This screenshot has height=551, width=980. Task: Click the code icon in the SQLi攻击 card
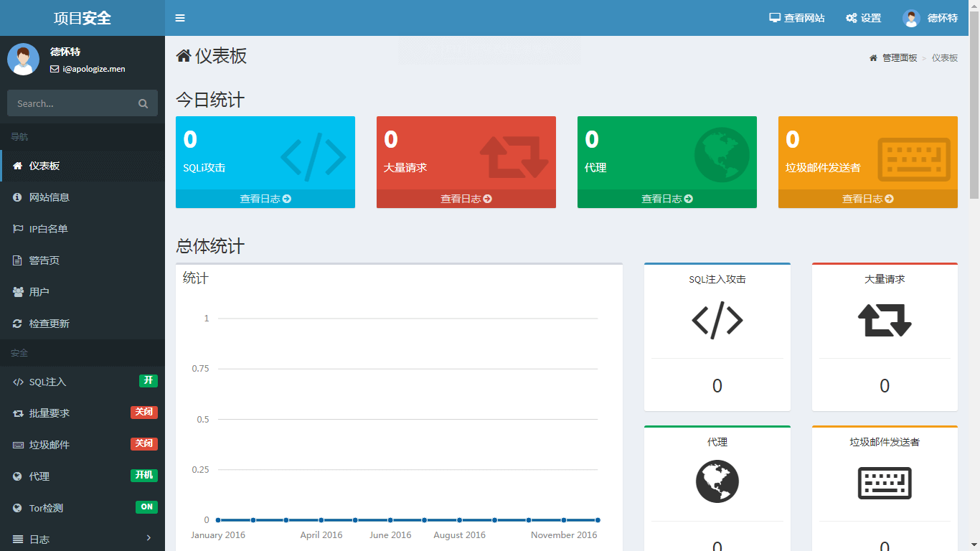tap(314, 158)
